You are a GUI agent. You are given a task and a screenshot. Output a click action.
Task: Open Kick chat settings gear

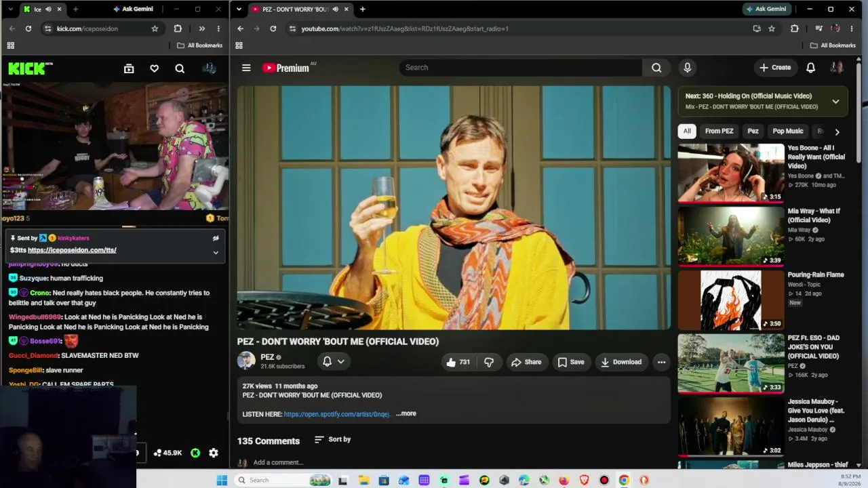[x=214, y=453]
